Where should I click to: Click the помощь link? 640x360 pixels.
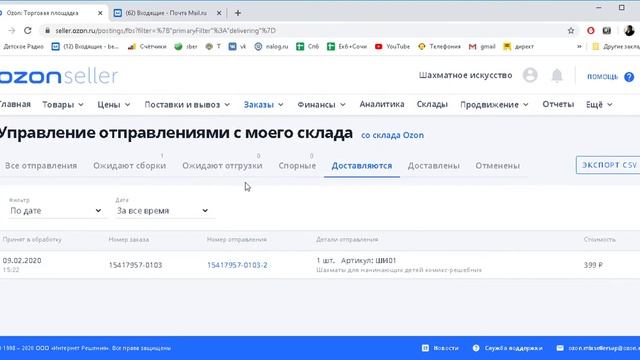pyautogui.click(x=602, y=77)
